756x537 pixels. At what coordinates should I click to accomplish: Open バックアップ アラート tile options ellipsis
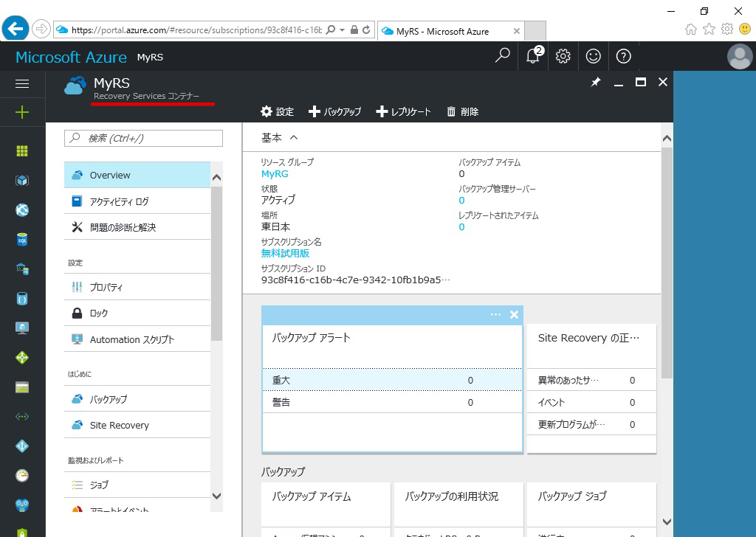pos(495,314)
